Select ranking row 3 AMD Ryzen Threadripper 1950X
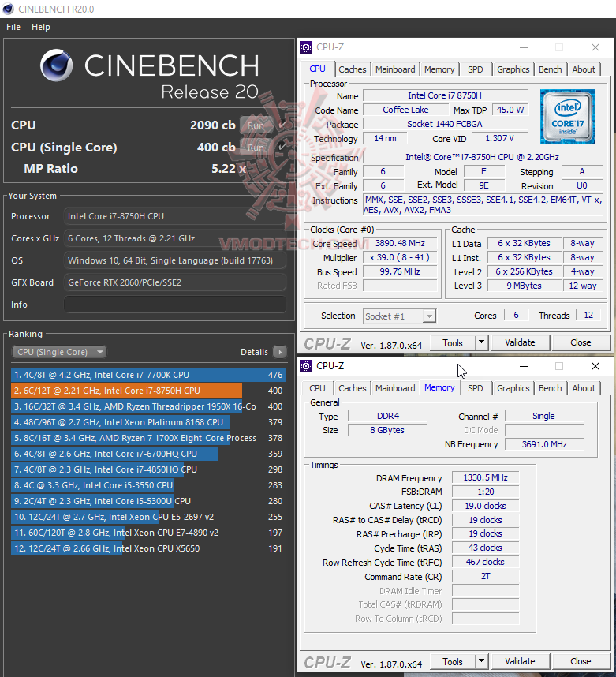The width and height of the screenshot is (616, 677). [148, 406]
